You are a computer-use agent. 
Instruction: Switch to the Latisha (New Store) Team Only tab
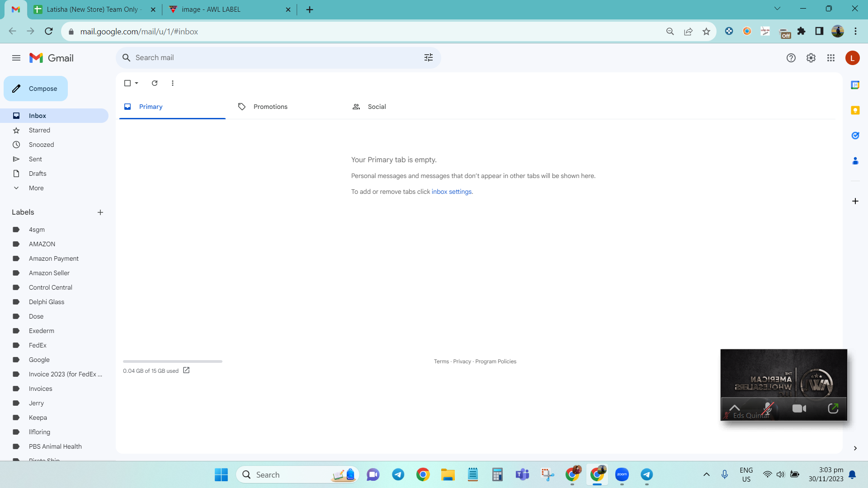click(94, 9)
